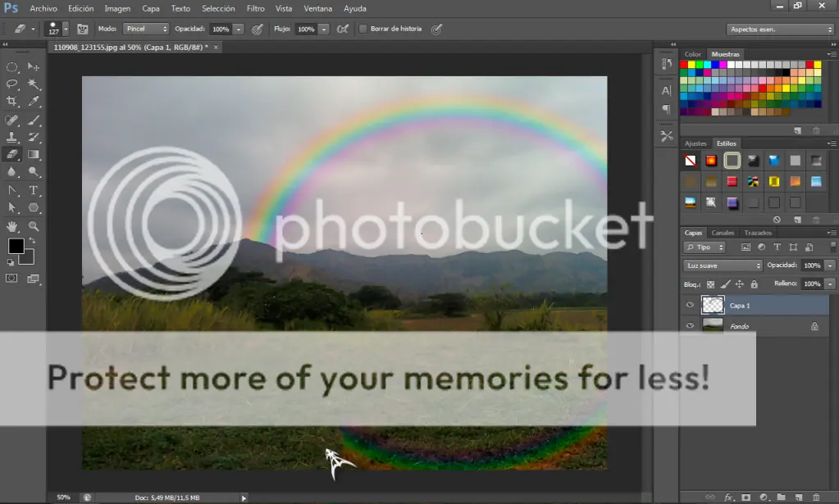Select the Eyedropper tool
839x504 pixels.
click(33, 101)
